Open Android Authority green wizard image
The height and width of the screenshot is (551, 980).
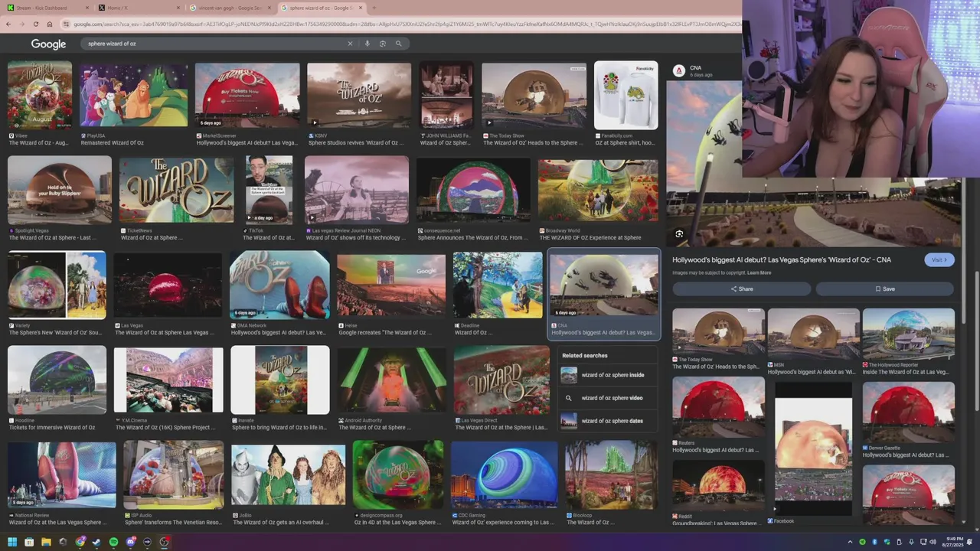[x=391, y=380]
